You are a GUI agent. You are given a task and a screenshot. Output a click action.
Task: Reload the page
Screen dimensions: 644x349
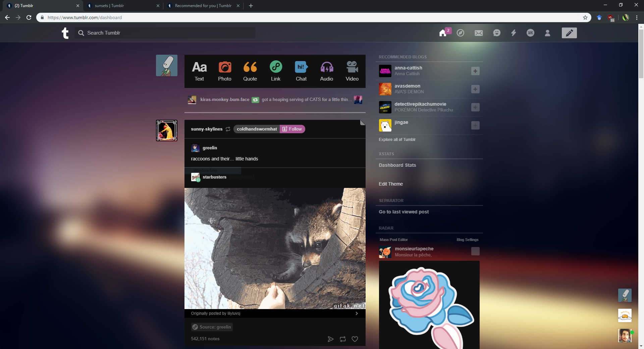(29, 17)
